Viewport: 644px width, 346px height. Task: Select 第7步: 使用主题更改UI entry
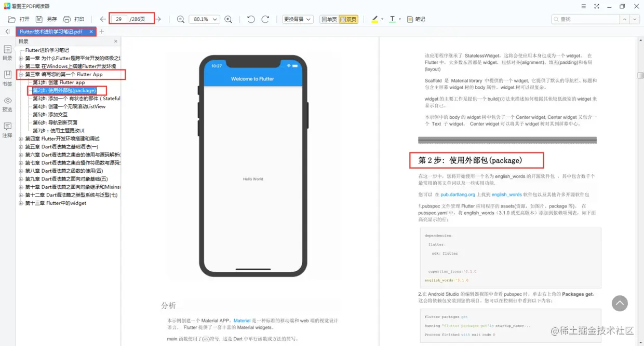pyautogui.click(x=59, y=131)
